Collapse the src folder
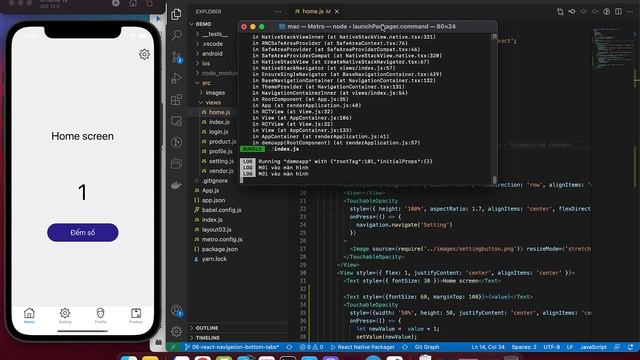This screenshot has height=360, width=640. coord(206,83)
